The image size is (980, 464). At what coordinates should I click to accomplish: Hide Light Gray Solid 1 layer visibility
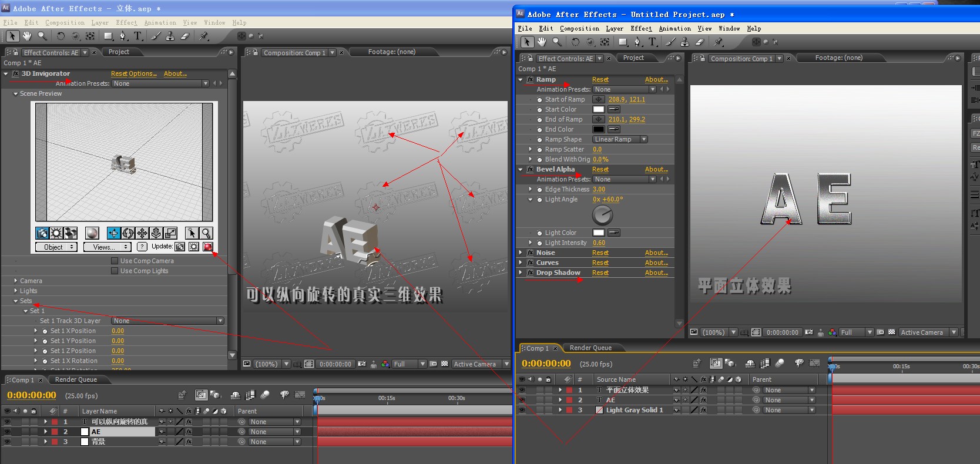521,410
